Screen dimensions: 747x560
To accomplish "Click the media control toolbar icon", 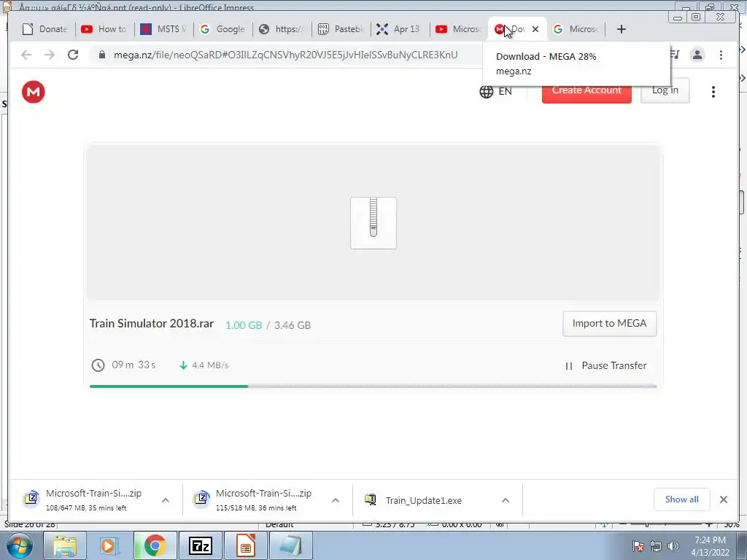I will coord(675,55).
